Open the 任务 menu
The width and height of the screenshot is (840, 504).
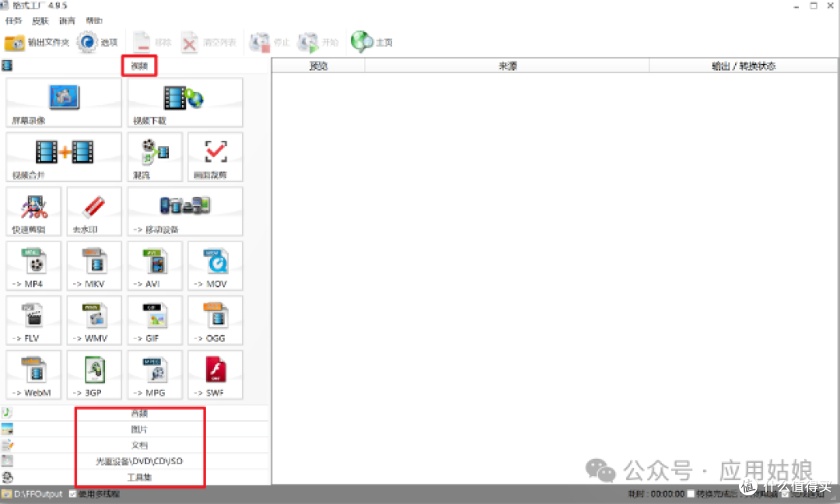[x=13, y=21]
